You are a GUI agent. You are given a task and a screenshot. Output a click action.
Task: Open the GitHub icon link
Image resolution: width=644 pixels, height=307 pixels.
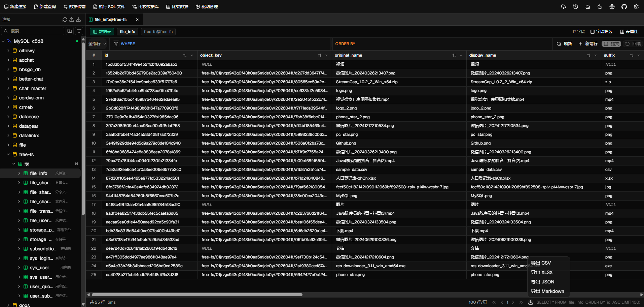click(x=624, y=7)
